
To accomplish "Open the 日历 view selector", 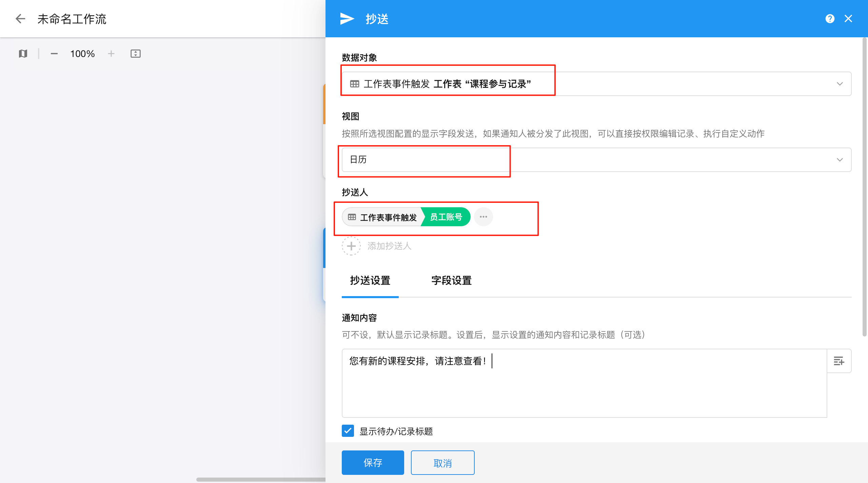I will pos(596,160).
